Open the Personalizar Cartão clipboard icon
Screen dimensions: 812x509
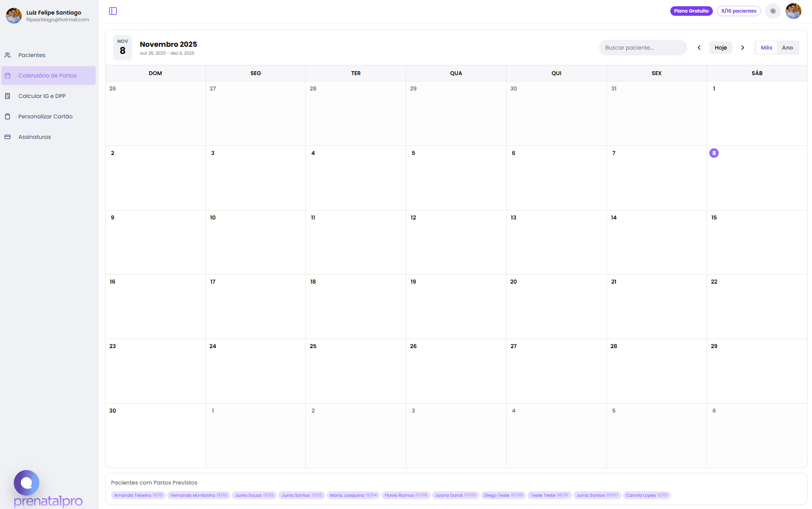pyautogui.click(x=8, y=116)
